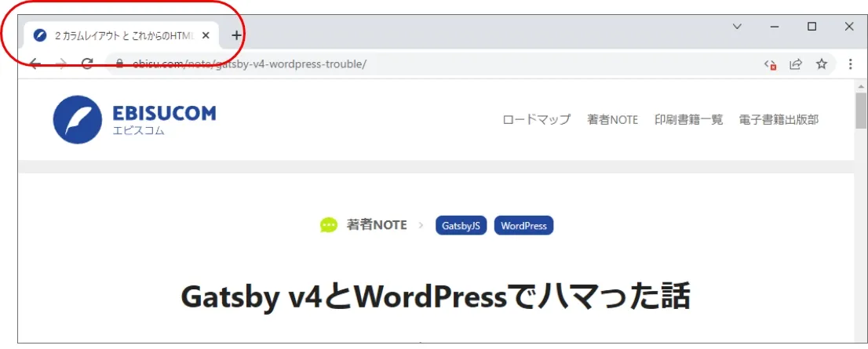Click the browser back arrow
The image size is (868, 349).
(x=35, y=64)
